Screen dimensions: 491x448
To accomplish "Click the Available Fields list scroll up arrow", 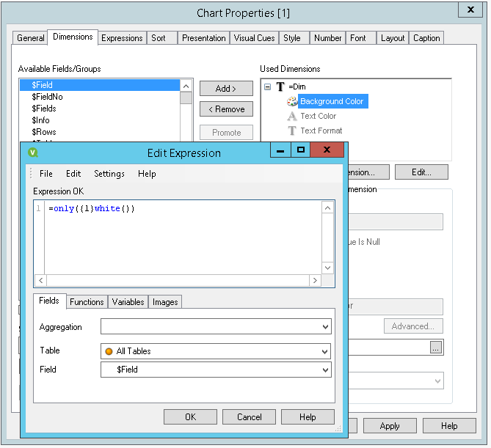I will pyautogui.click(x=186, y=86).
